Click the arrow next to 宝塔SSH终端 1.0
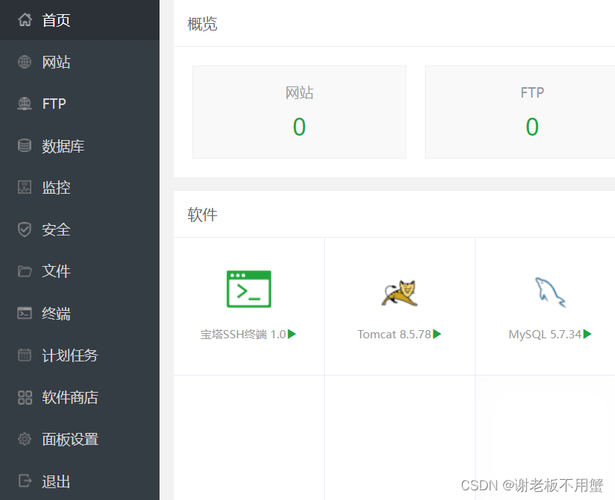The image size is (615, 500). 292,334
